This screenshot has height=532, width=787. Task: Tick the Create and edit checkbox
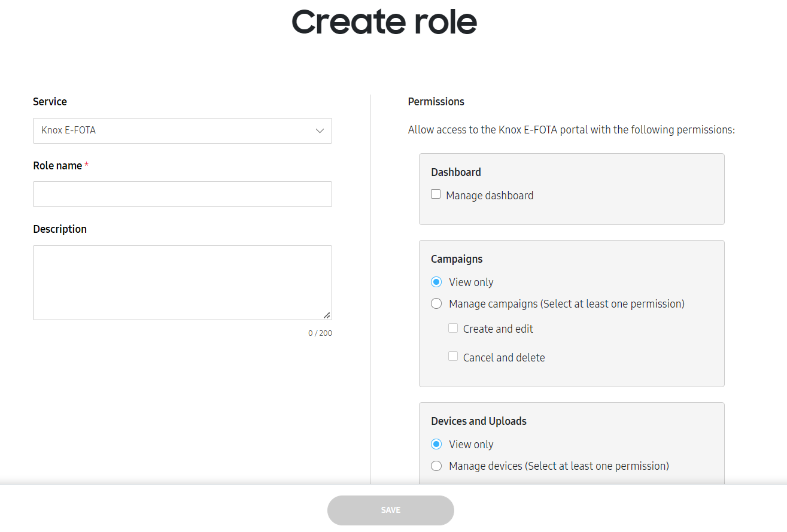(x=453, y=328)
